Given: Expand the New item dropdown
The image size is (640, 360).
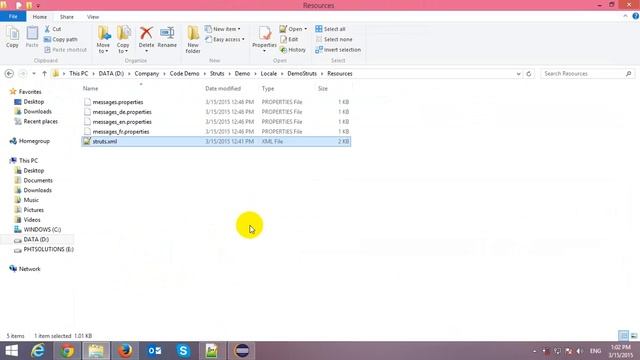Looking at the screenshot, I should click(x=223, y=29).
